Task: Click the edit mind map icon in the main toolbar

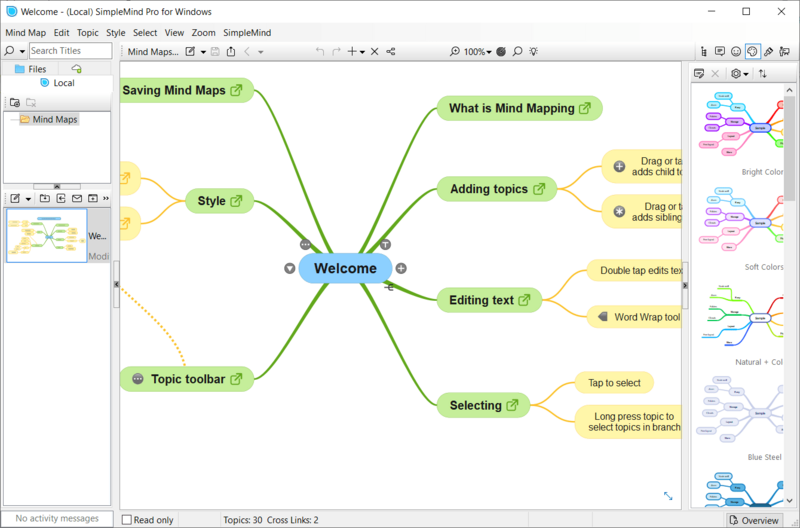Action: pyautogui.click(x=190, y=52)
